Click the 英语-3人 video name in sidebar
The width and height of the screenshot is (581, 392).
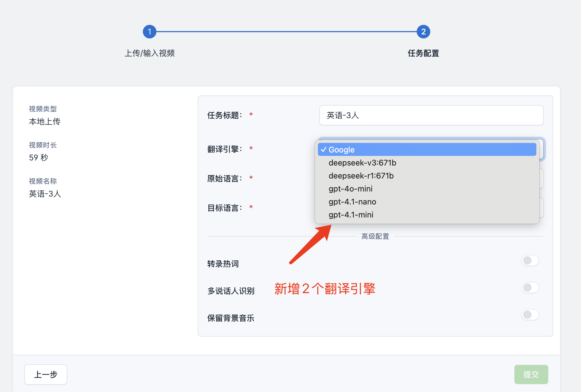click(45, 194)
